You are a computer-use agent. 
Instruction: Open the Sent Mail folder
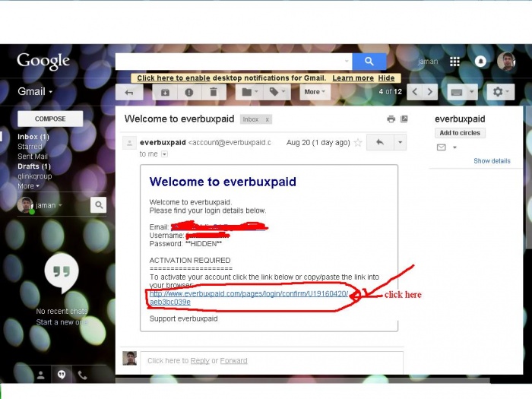(x=33, y=157)
